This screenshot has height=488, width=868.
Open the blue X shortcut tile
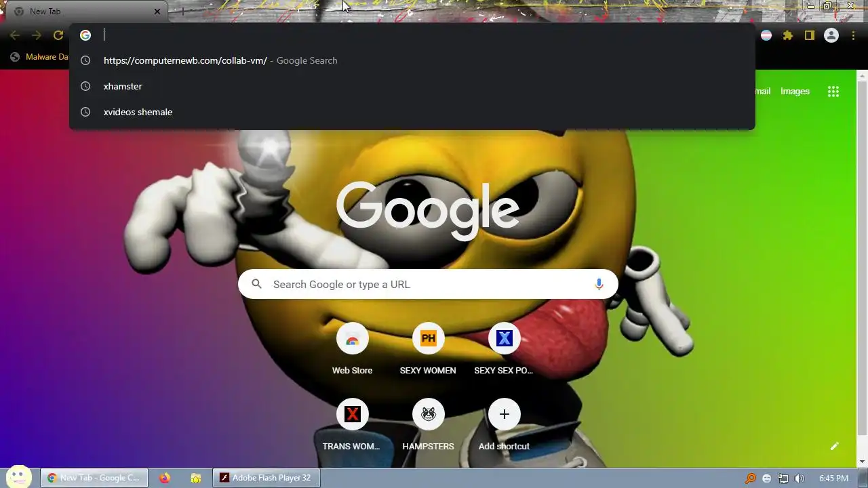coord(504,350)
